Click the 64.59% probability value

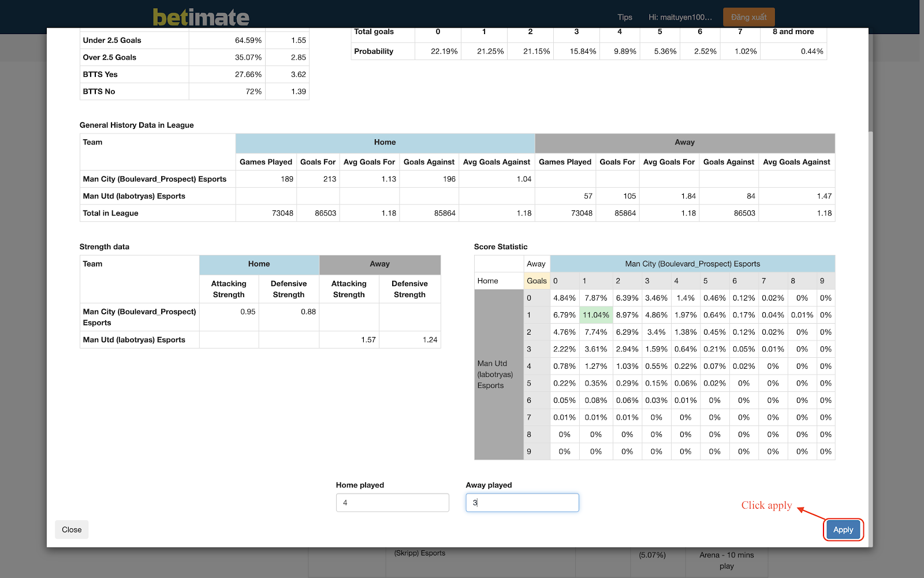pos(248,40)
